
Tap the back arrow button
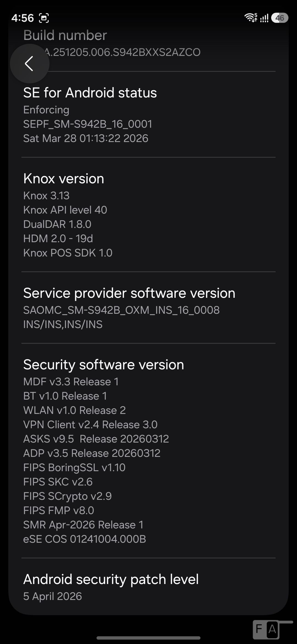(x=30, y=64)
